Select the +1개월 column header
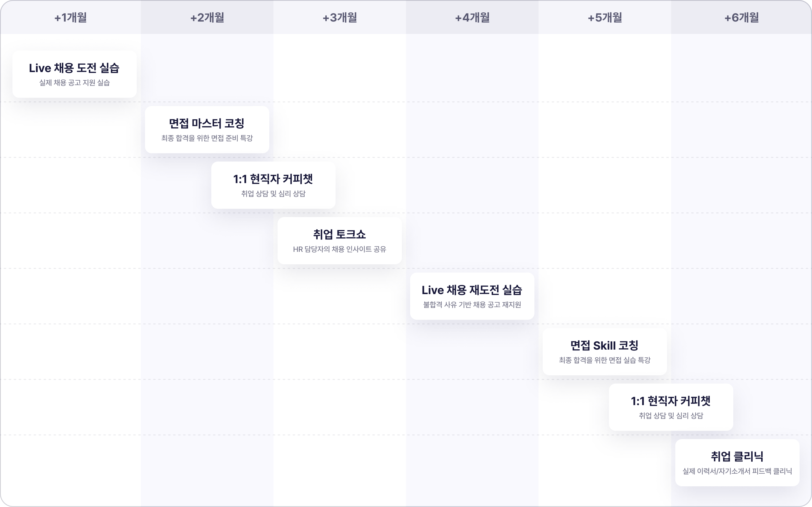The width and height of the screenshot is (812, 507). [70, 17]
